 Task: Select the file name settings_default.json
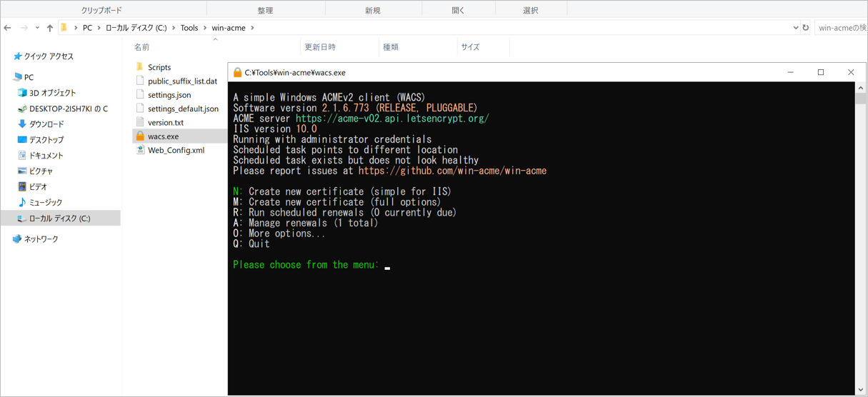point(183,109)
